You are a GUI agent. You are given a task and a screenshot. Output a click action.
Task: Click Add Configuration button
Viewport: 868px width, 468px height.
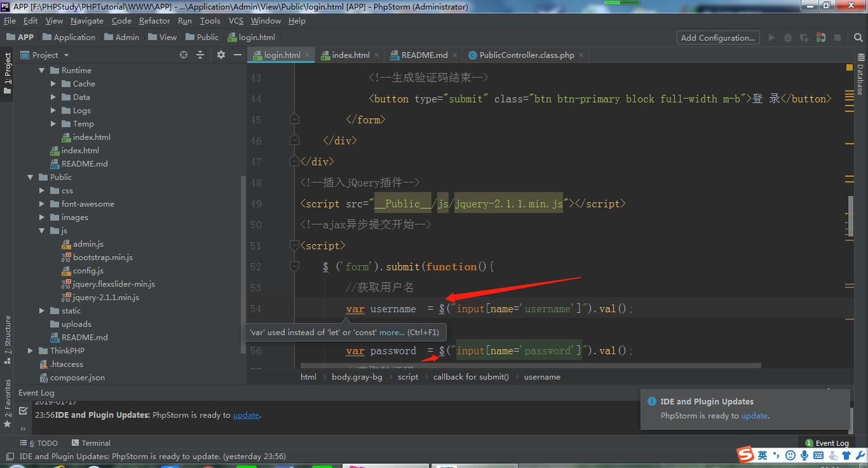718,38
